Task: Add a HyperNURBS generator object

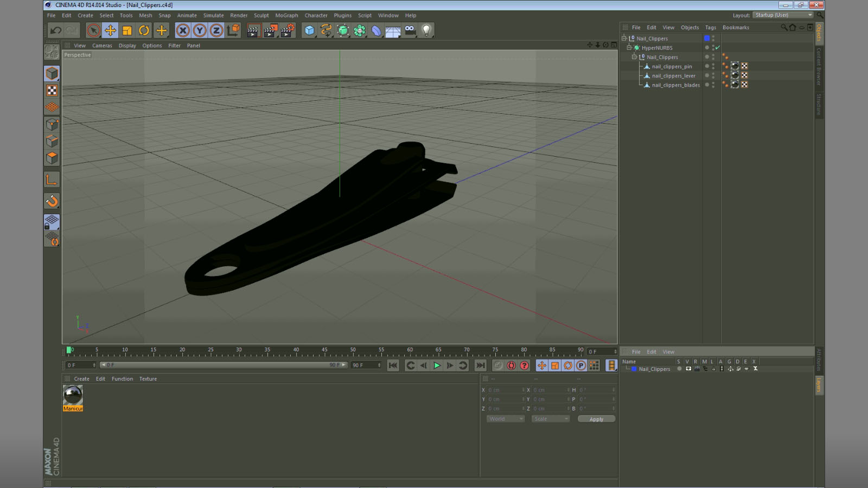Action: pos(343,30)
